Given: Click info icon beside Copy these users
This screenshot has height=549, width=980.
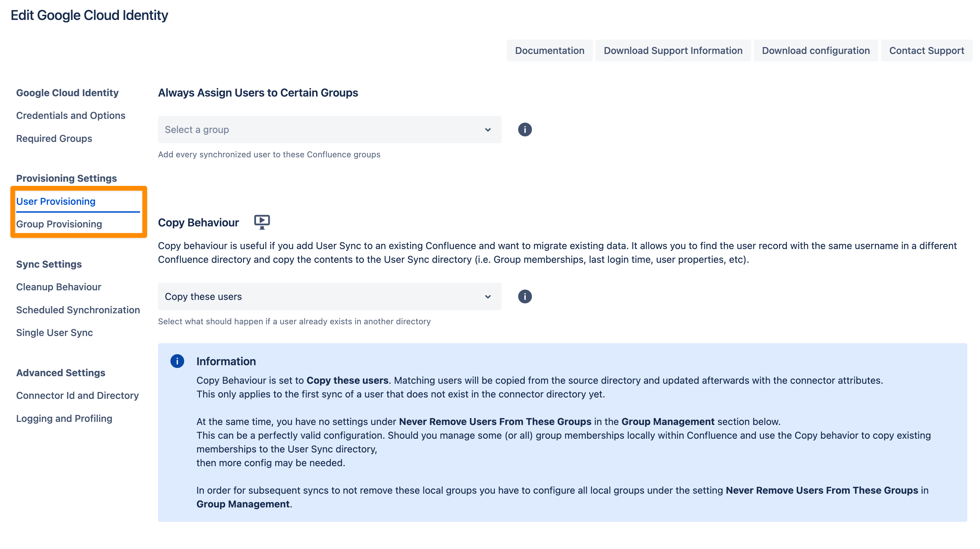Looking at the screenshot, I should tap(525, 296).
